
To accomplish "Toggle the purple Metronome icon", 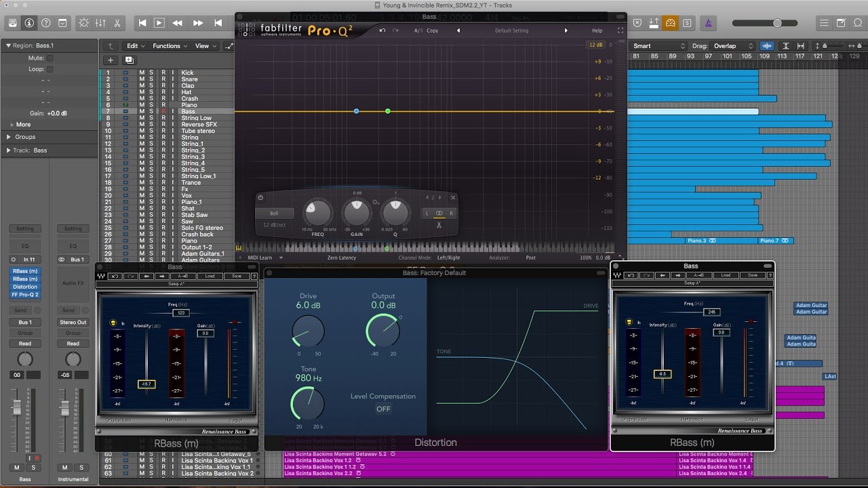I will click(708, 22).
